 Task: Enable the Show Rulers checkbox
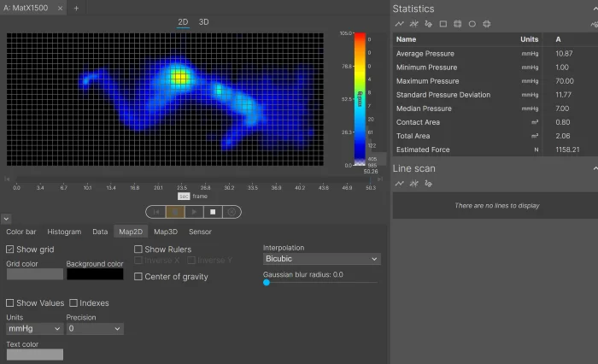(x=138, y=250)
